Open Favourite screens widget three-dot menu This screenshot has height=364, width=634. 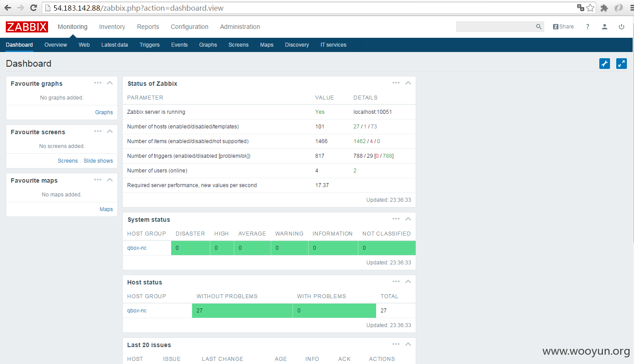click(x=98, y=131)
